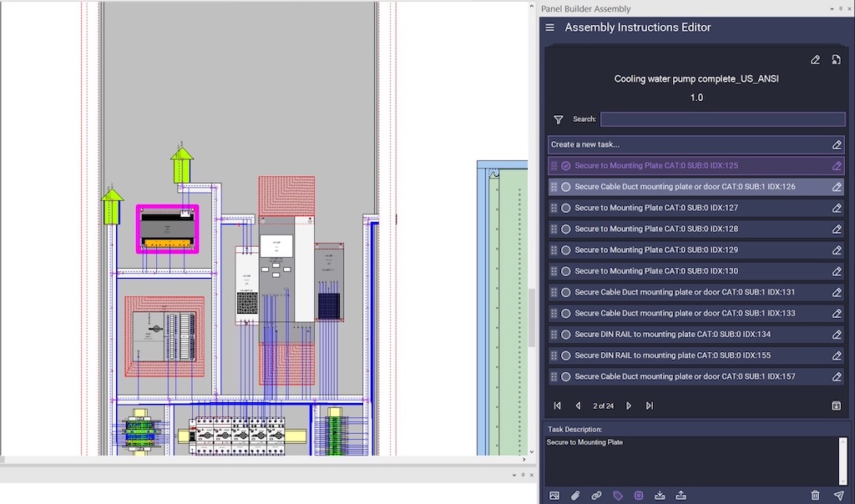Viewport: 855px width, 504px height.
Task: Jump to the last page of tasks
Action: 650,406
